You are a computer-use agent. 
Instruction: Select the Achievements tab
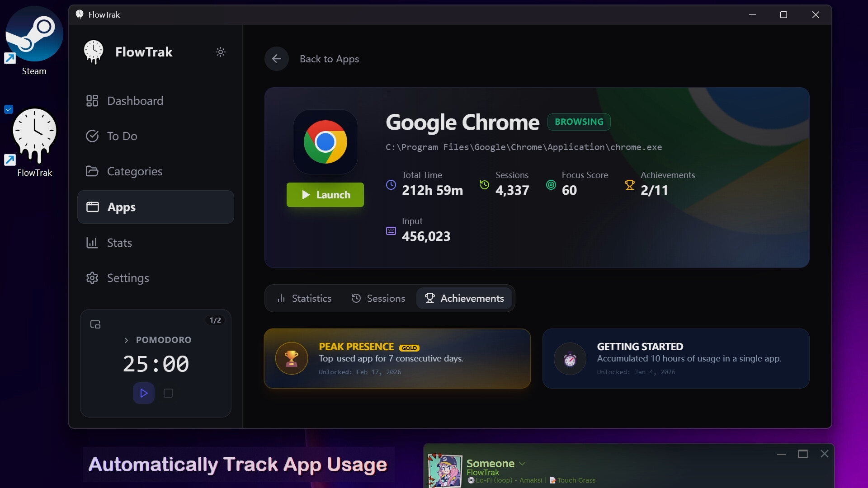(464, 298)
